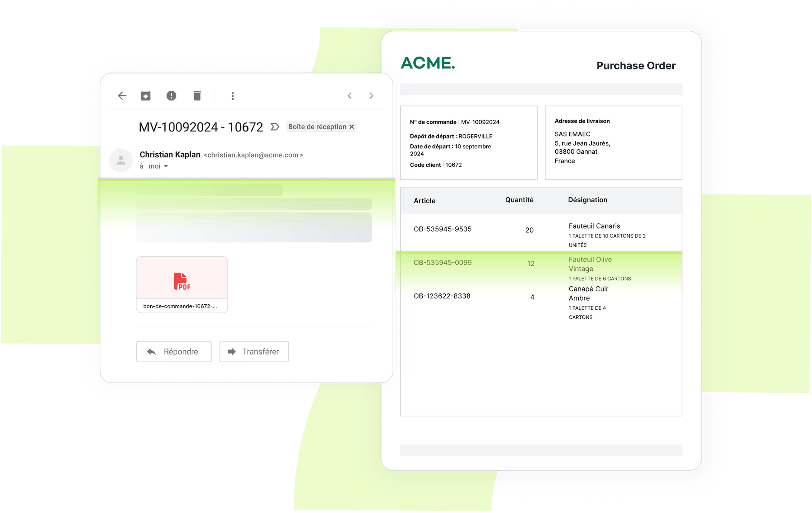Screen dimensions: 812x513
Task: Click the Transférer button
Action: click(x=254, y=352)
